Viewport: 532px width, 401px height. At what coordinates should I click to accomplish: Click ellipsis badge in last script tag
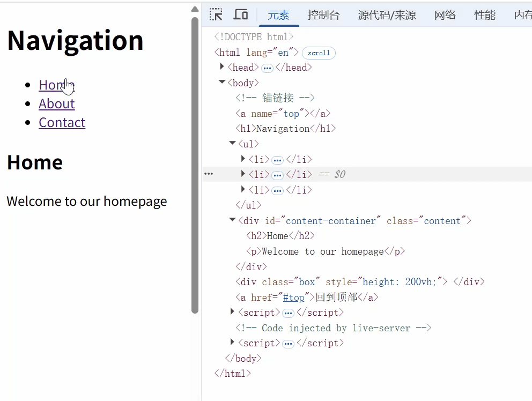coord(288,344)
